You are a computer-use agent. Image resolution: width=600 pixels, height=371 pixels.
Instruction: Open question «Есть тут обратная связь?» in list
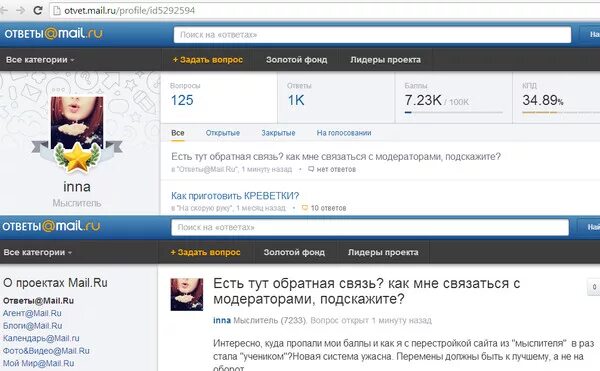336,156
